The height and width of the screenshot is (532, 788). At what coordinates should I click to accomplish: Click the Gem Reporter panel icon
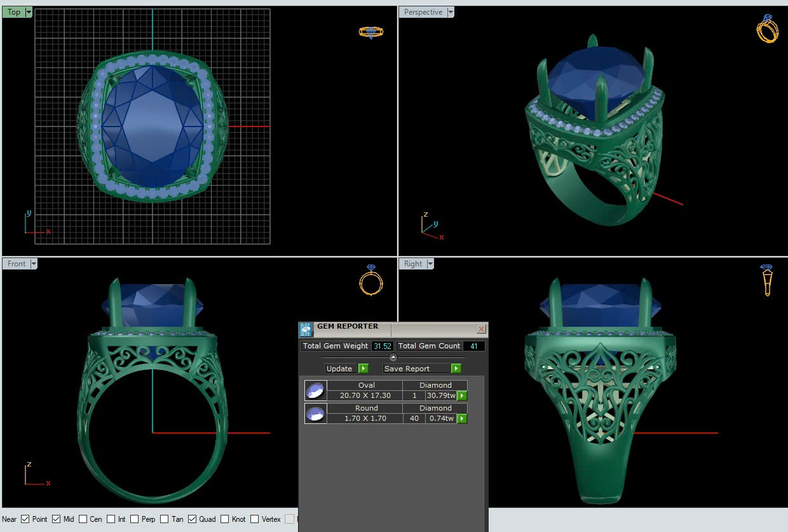(x=306, y=329)
